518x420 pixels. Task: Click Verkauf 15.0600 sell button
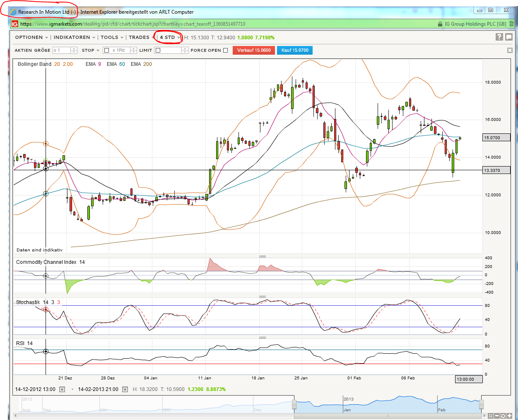pyautogui.click(x=254, y=50)
